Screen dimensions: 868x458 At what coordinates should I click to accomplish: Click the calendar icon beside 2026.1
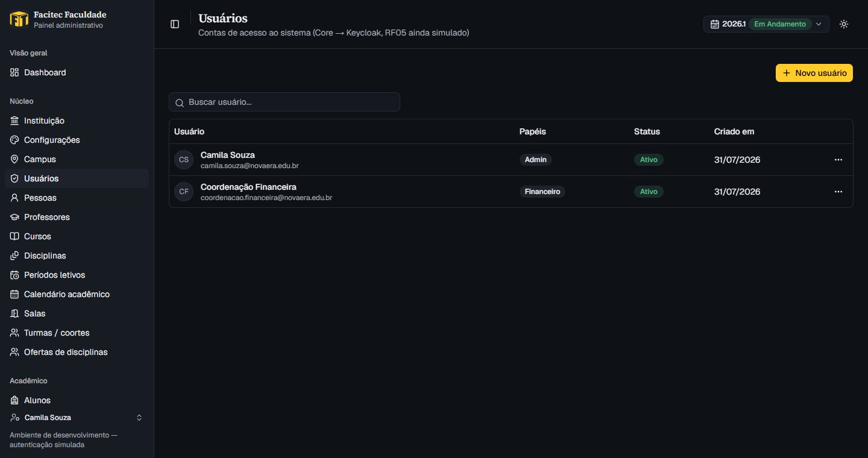coord(715,24)
